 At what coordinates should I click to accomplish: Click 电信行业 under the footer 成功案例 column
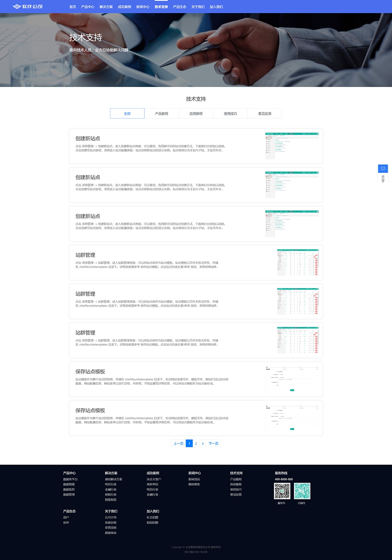[152, 489]
